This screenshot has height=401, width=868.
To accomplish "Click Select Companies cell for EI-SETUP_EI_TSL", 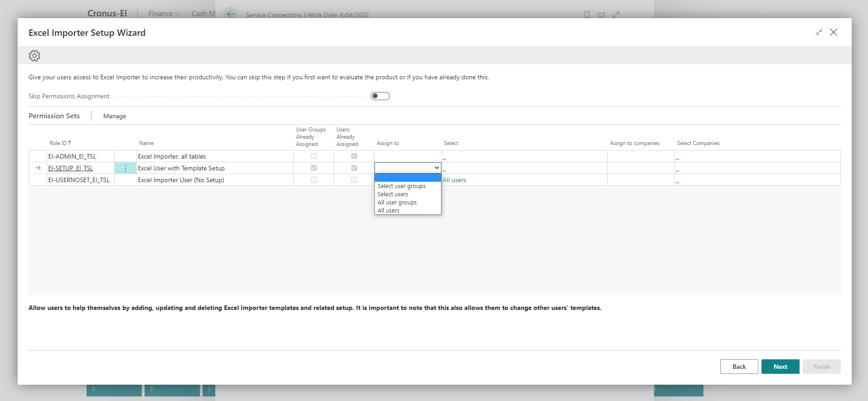I will point(757,168).
